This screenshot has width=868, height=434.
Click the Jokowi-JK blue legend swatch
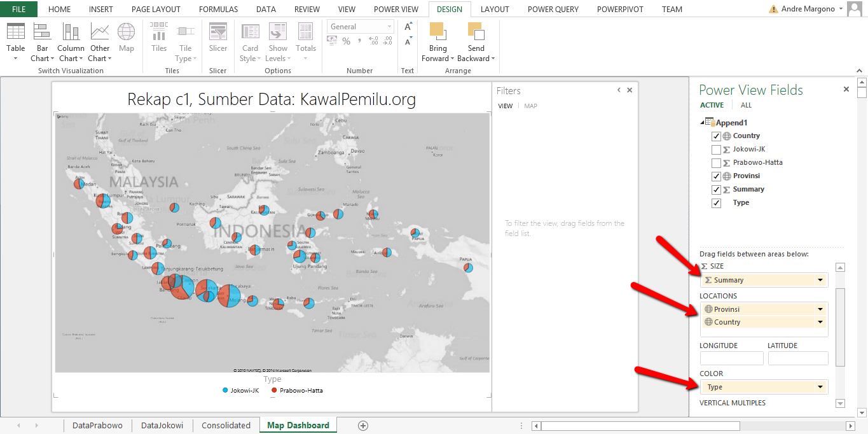[x=226, y=390]
